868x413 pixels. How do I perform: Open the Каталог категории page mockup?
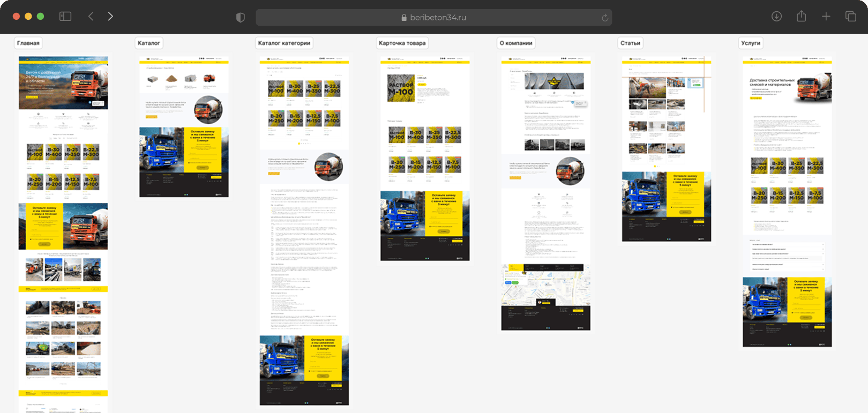click(304, 231)
